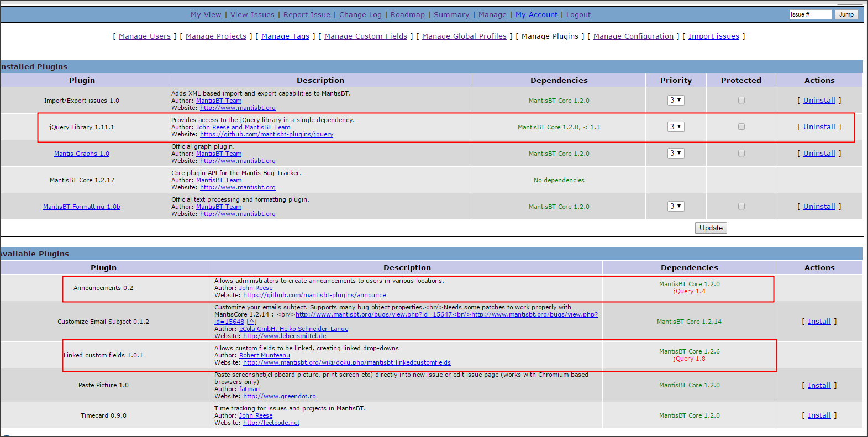Click the 'No dependencies' cell
Viewport: 868px width, 437px height.
click(x=559, y=180)
